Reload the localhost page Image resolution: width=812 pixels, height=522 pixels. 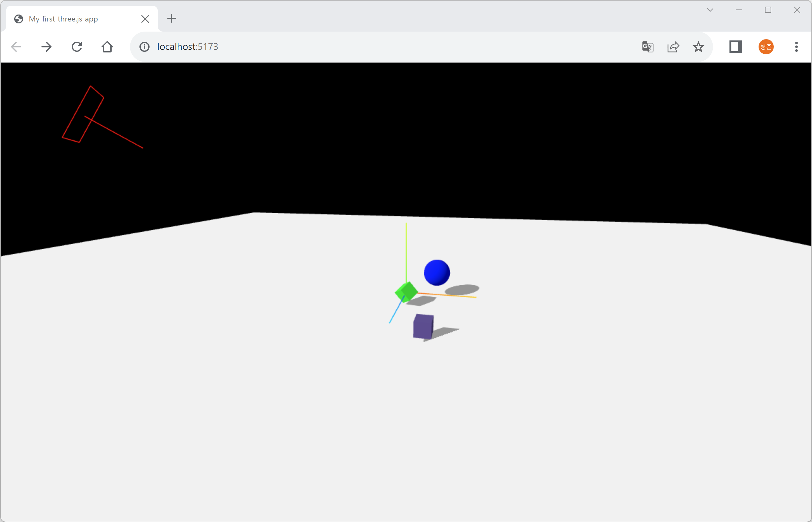point(77,47)
